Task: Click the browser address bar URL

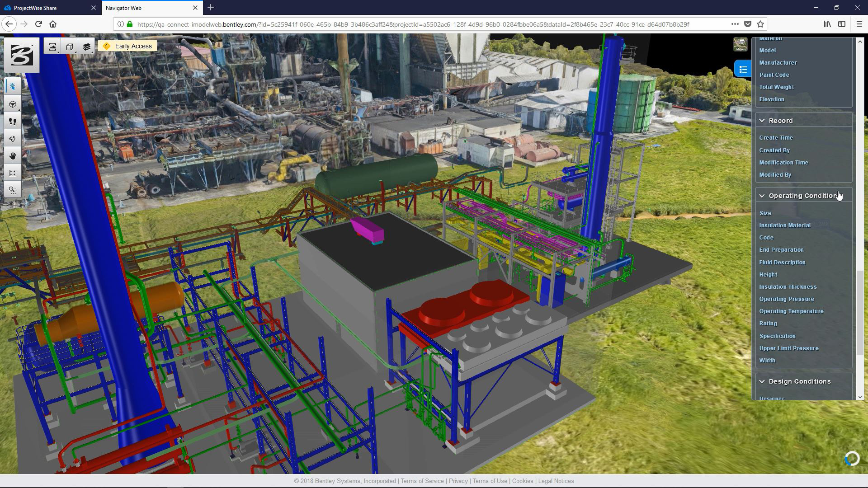Action: [407, 24]
